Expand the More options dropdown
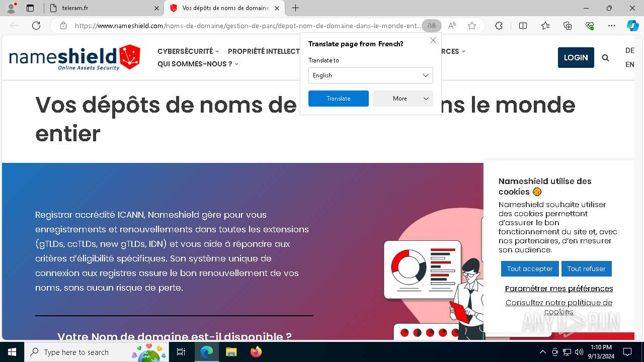 (403, 99)
